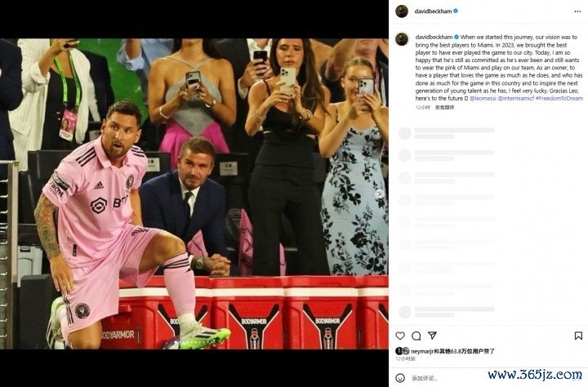The image size is (588, 387).
Task: Open the davidbeckham username in the caption
Action: click(x=434, y=37)
